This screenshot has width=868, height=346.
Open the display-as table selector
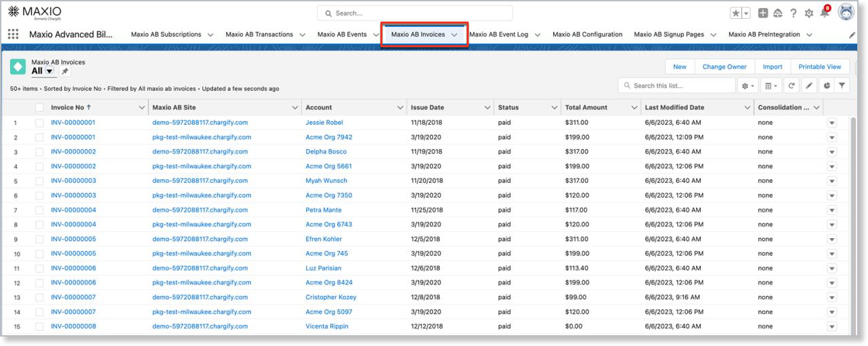point(770,86)
